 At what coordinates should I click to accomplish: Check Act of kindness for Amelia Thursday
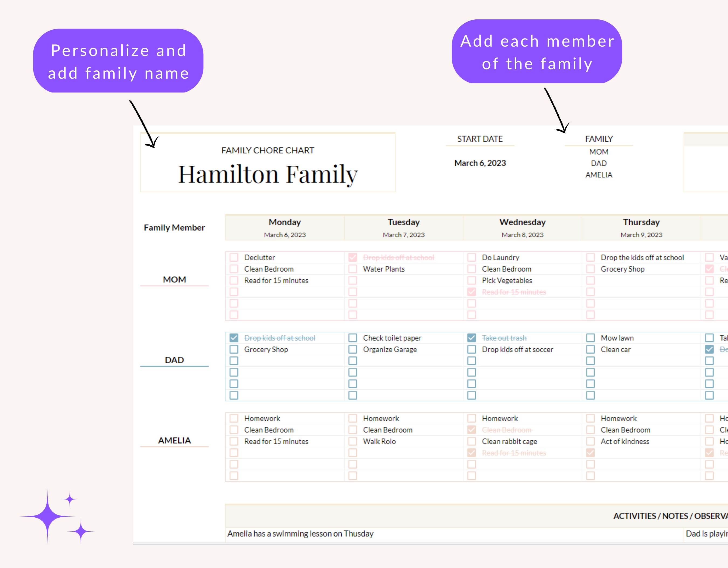(591, 441)
